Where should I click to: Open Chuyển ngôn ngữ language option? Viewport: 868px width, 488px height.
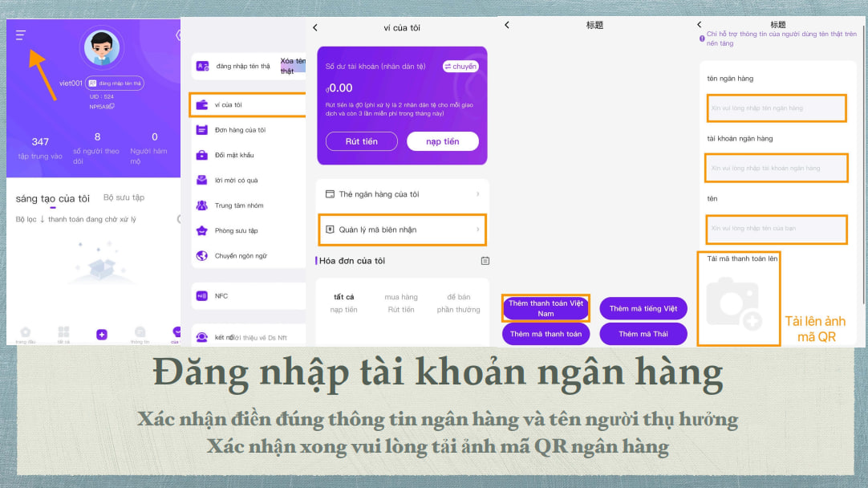pos(240,256)
